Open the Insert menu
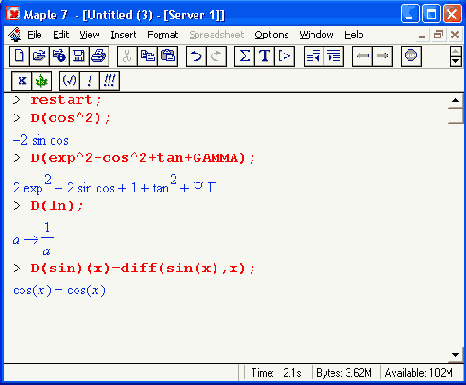Screen dimensions: 466x385 pos(123,35)
